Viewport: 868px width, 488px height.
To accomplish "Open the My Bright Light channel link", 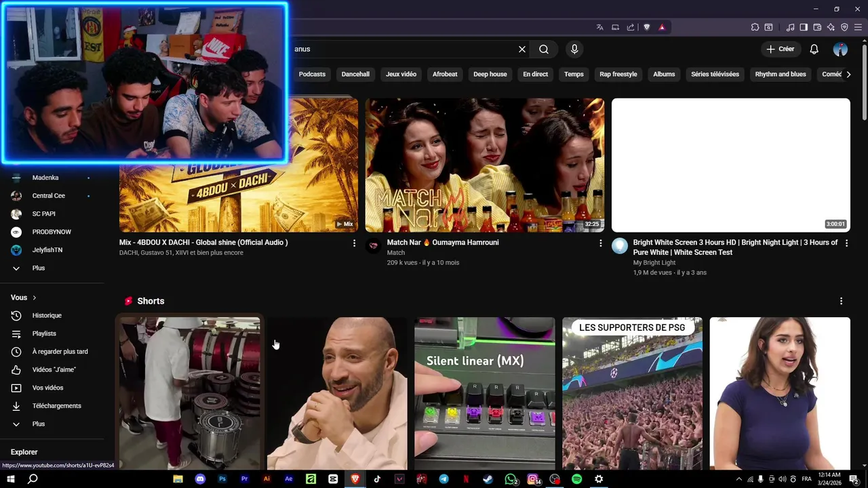I will pyautogui.click(x=654, y=262).
